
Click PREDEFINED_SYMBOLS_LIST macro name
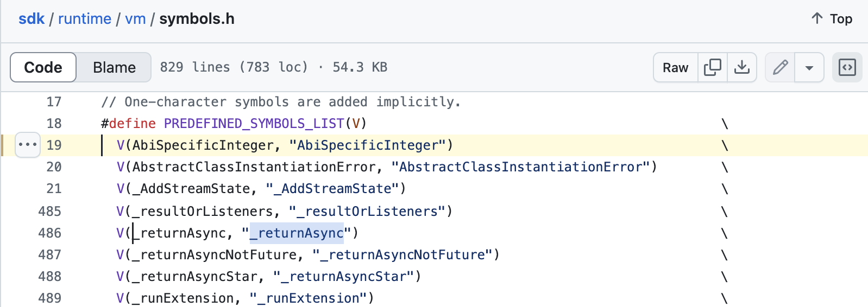click(x=254, y=124)
